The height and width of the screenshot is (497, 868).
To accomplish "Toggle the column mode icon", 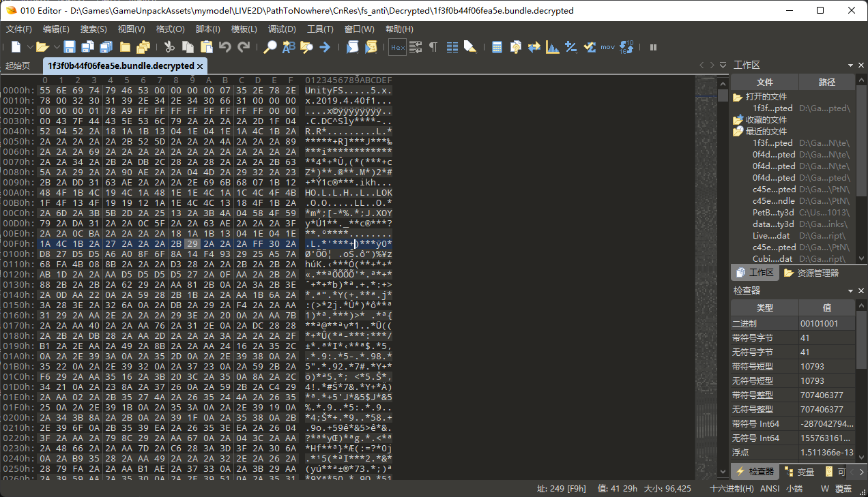I will 452,47.
